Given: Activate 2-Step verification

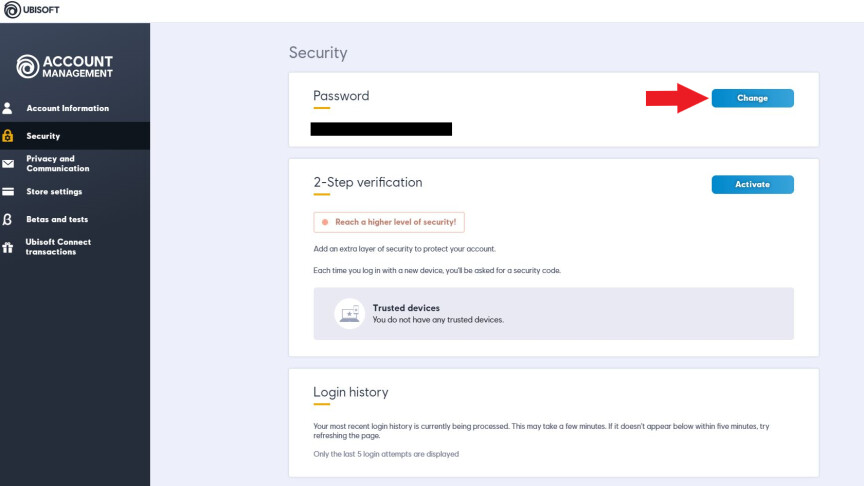Looking at the screenshot, I should click(x=752, y=185).
